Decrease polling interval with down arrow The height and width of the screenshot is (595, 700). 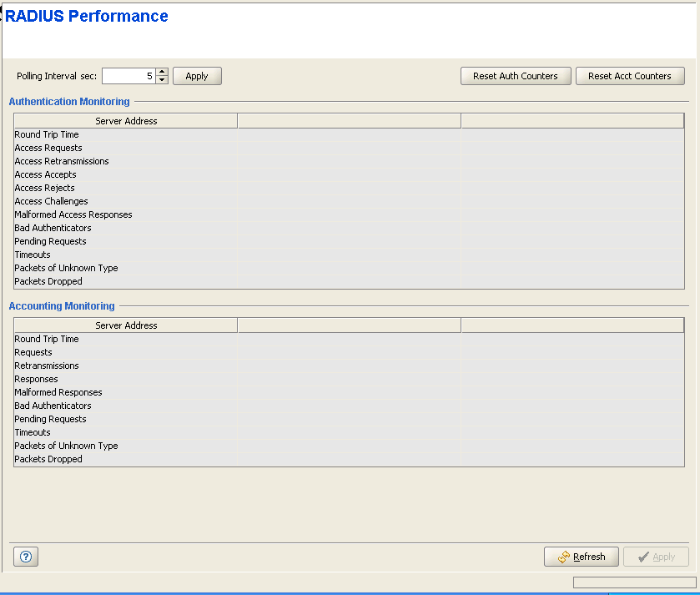point(162,80)
